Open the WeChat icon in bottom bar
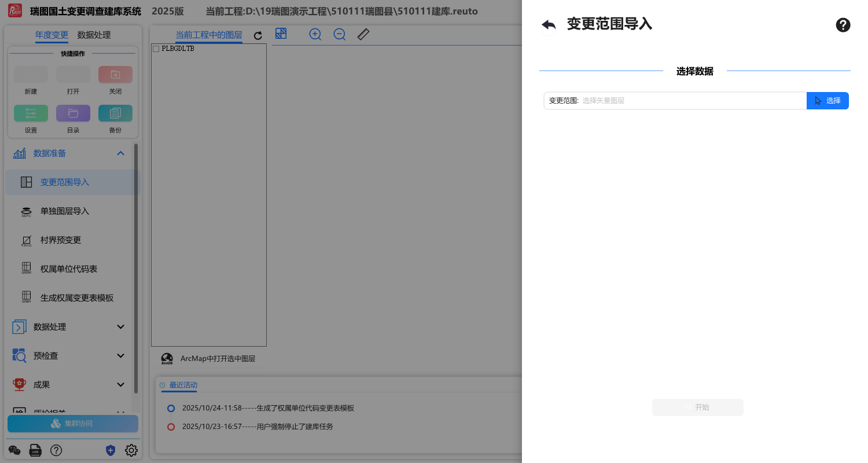Screen dimensions: 868x463 (14, 450)
